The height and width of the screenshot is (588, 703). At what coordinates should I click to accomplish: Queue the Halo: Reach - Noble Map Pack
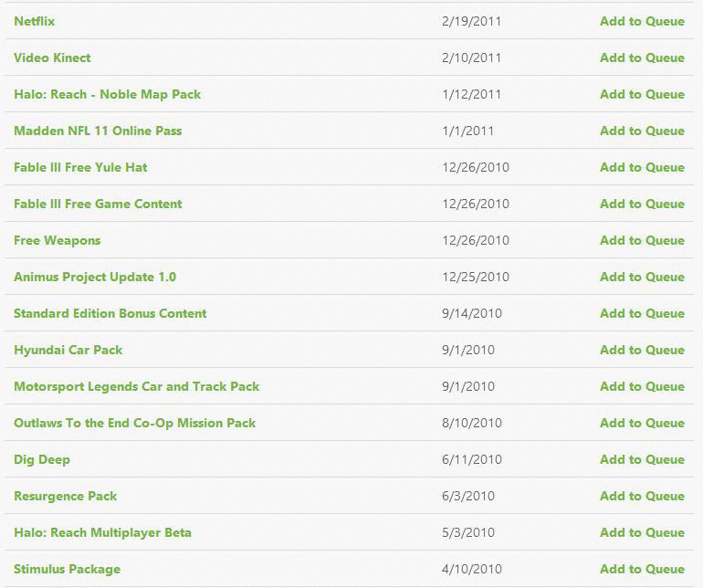[x=642, y=94]
